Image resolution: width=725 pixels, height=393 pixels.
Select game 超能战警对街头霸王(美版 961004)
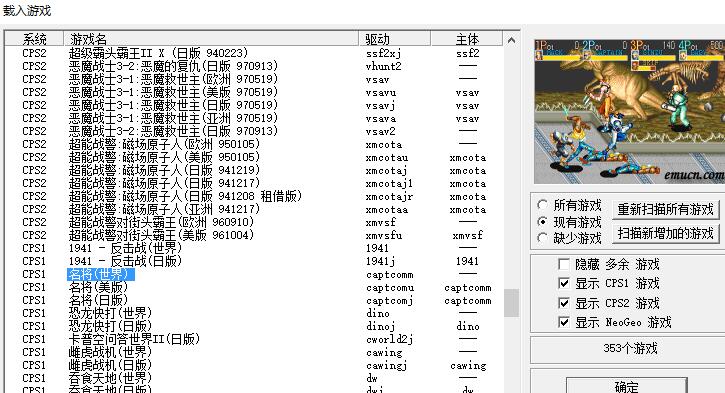[161, 235]
